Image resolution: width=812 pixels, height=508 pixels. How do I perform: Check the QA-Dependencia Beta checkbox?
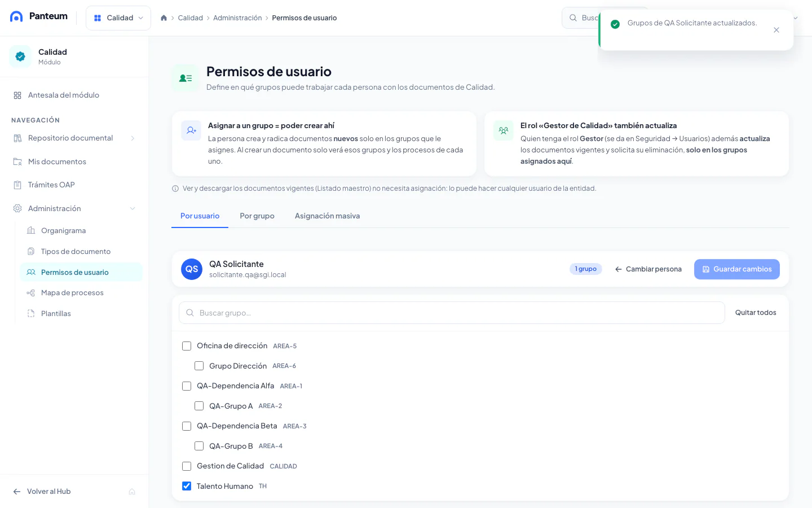click(x=187, y=426)
